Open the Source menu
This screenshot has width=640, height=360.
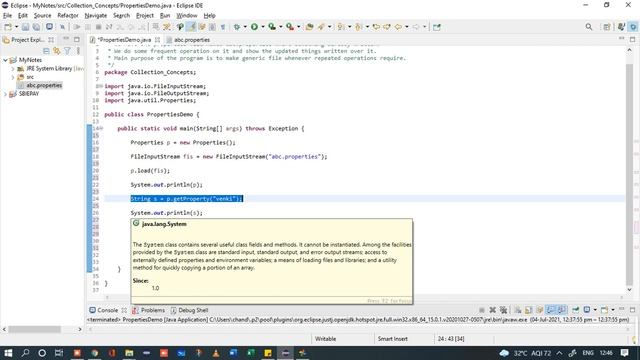click(42, 16)
